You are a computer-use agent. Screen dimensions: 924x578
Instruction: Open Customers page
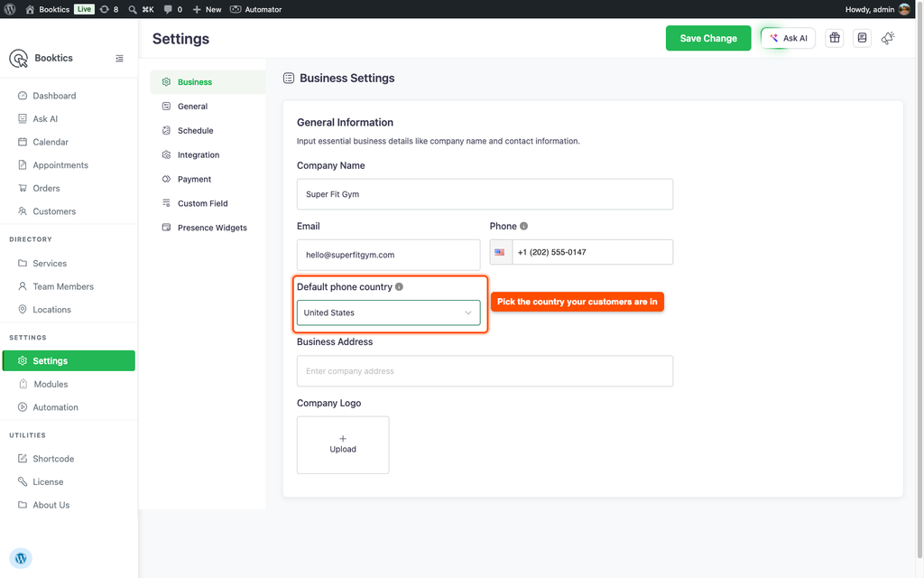click(54, 211)
